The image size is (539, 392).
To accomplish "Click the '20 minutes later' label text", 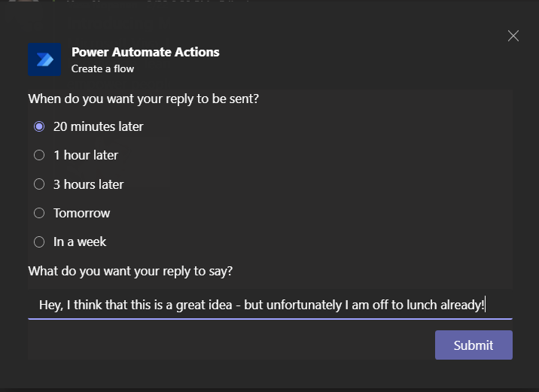I will tap(98, 126).
